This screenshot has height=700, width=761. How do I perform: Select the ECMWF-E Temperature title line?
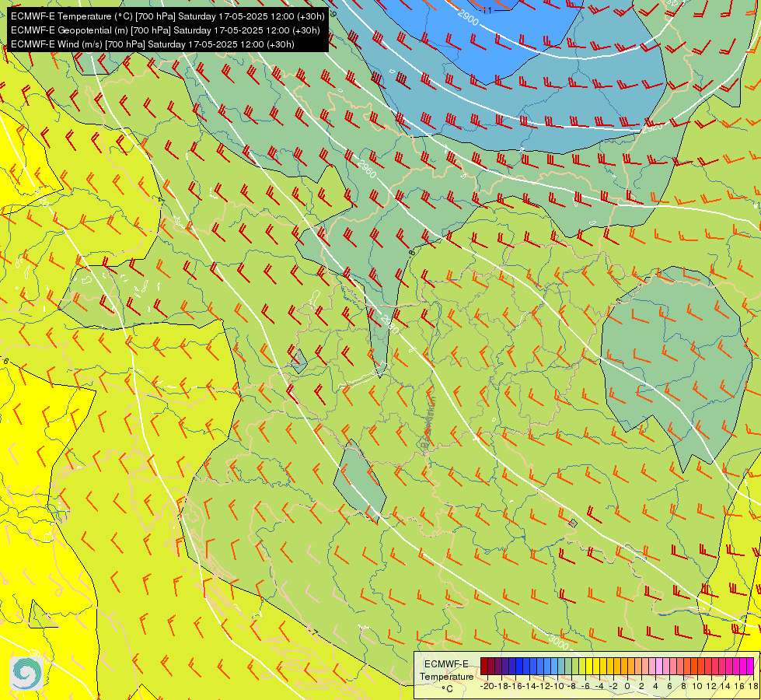pyautogui.click(x=167, y=16)
